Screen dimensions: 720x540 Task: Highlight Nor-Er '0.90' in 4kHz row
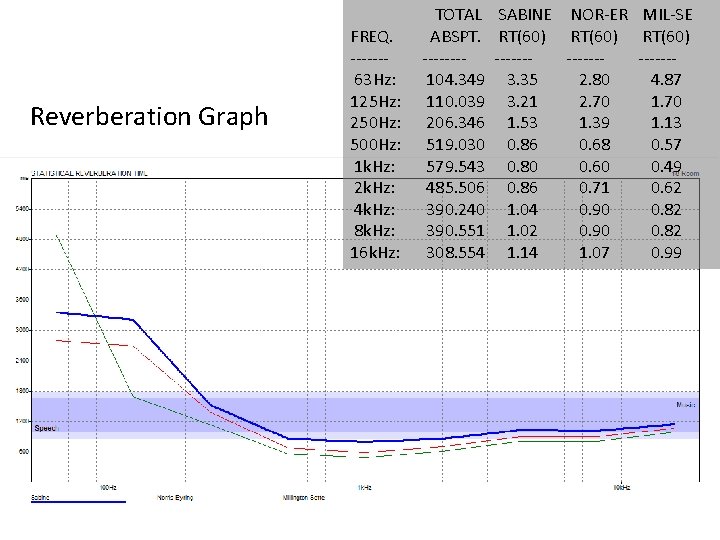pos(594,209)
